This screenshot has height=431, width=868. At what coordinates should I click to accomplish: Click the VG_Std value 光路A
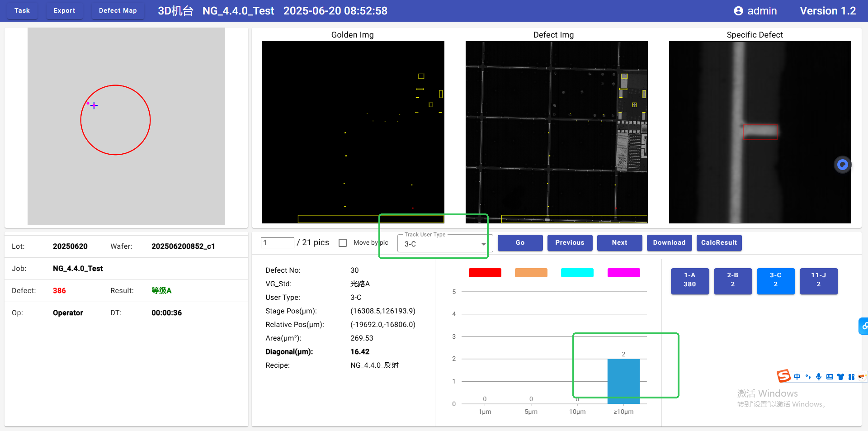coord(360,284)
